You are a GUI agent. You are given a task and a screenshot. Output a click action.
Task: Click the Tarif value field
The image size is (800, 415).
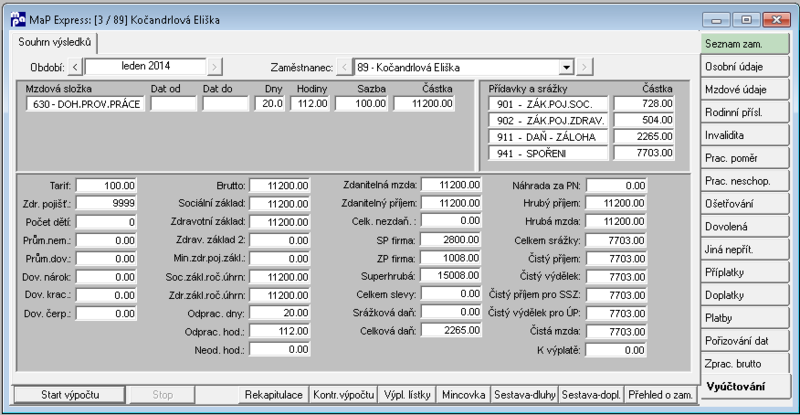(106, 186)
